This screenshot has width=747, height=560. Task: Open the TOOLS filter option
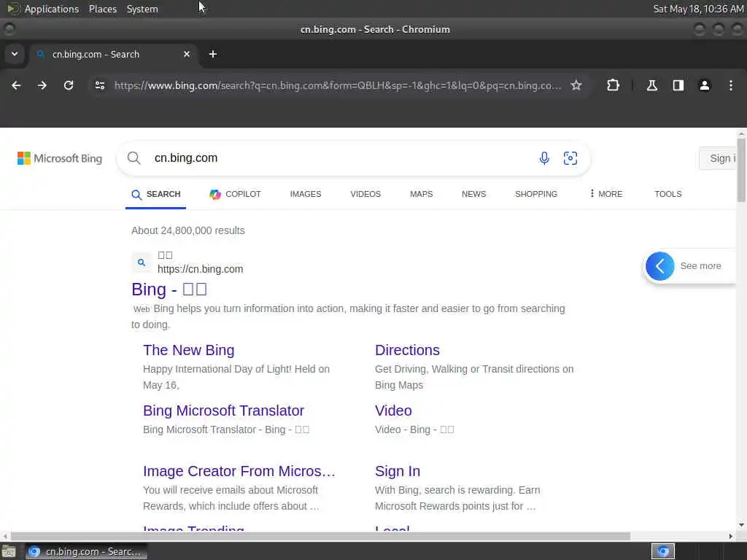668,194
